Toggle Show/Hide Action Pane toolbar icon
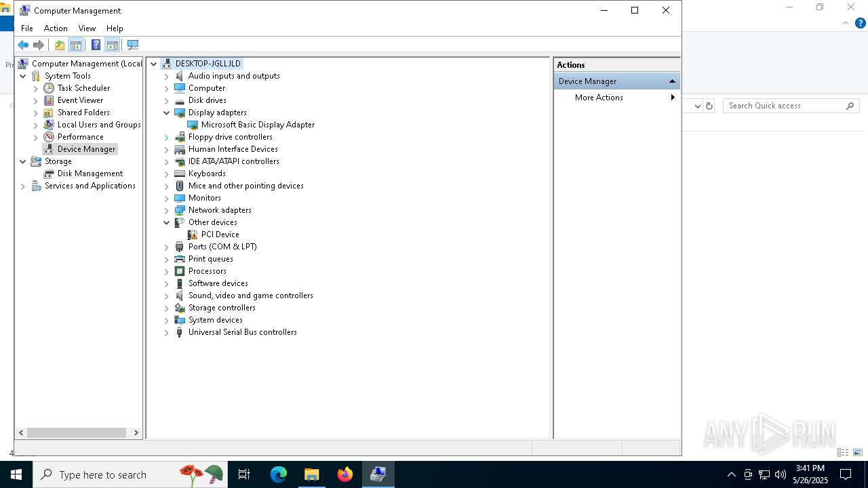 point(113,45)
